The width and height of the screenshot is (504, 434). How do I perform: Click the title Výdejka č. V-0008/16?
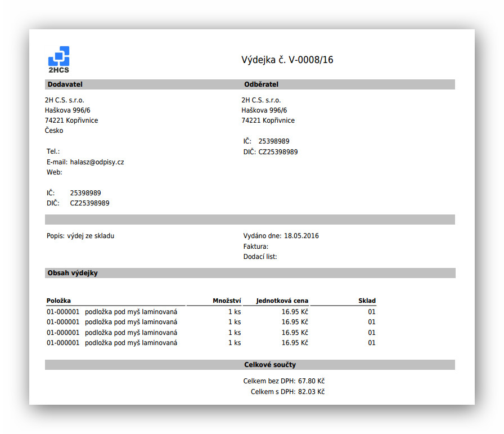[287, 60]
